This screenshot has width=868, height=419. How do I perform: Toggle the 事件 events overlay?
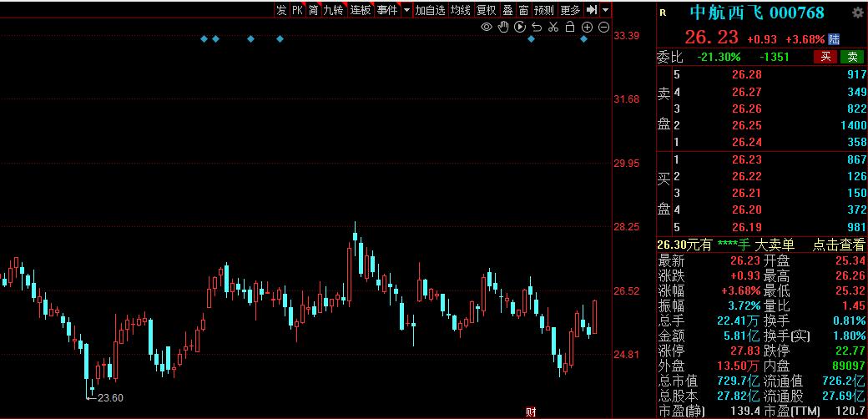tap(387, 10)
